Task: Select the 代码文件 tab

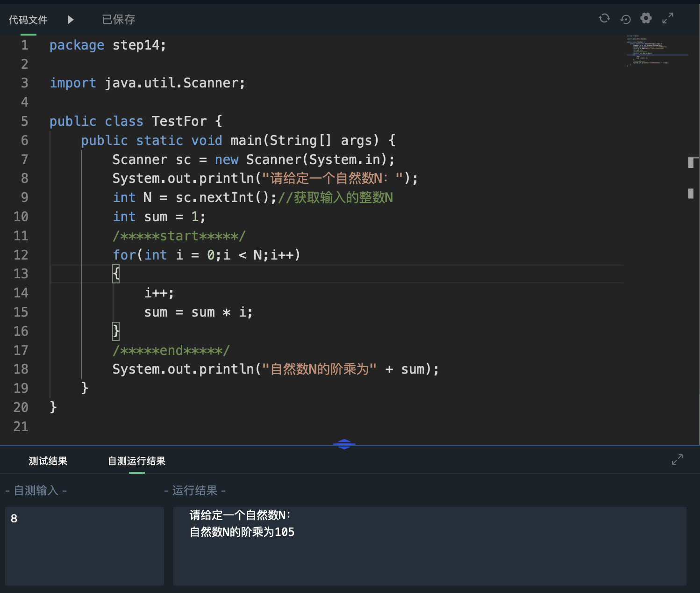Action: [x=28, y=20]
